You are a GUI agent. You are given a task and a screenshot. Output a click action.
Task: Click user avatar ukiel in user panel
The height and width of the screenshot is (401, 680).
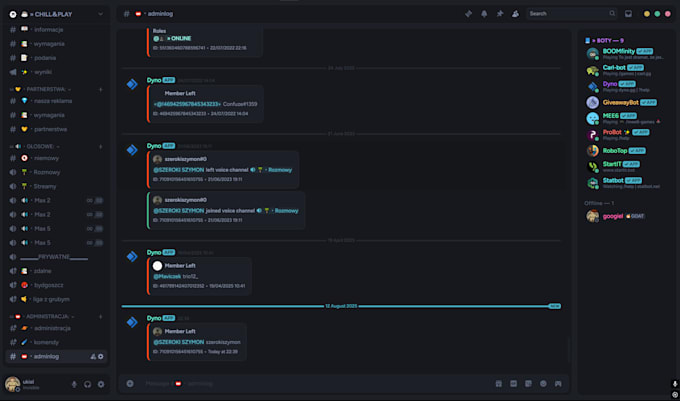(13, 384)
